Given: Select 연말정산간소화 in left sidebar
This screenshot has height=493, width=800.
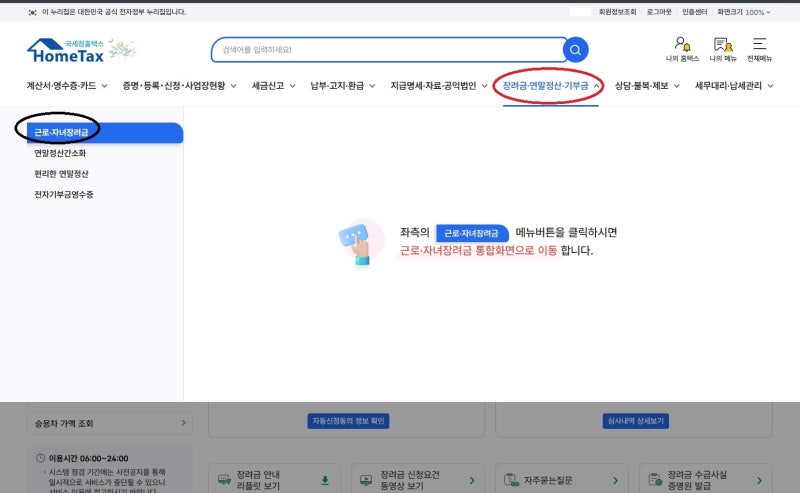Looking at the screenshot, I should point(60,153).
